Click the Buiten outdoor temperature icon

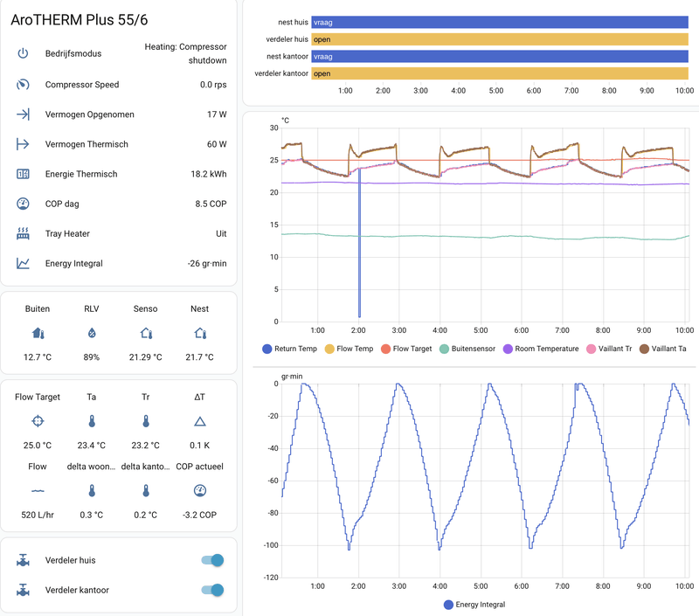point(38,333)
